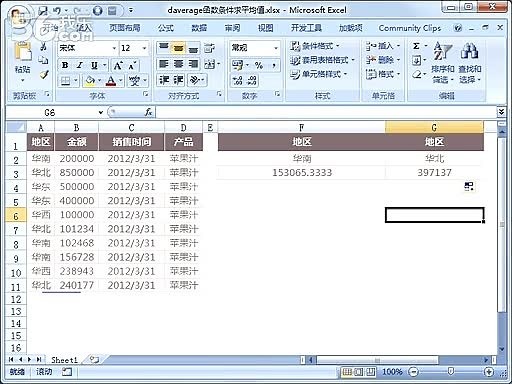Viewport: 512px width, 384px height.
Task: Expand the formula bar
Action: pyautogui.click(x=501, y=112)
